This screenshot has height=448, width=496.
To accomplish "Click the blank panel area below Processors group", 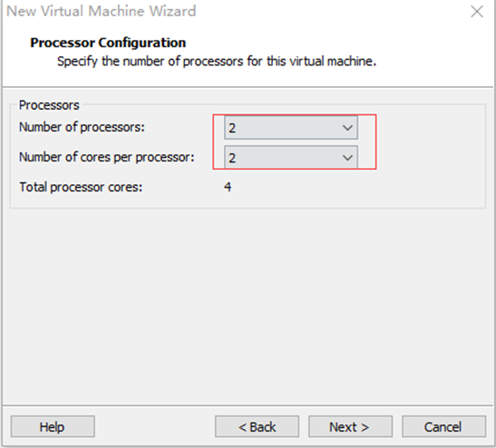I will [x=248, y=304].
